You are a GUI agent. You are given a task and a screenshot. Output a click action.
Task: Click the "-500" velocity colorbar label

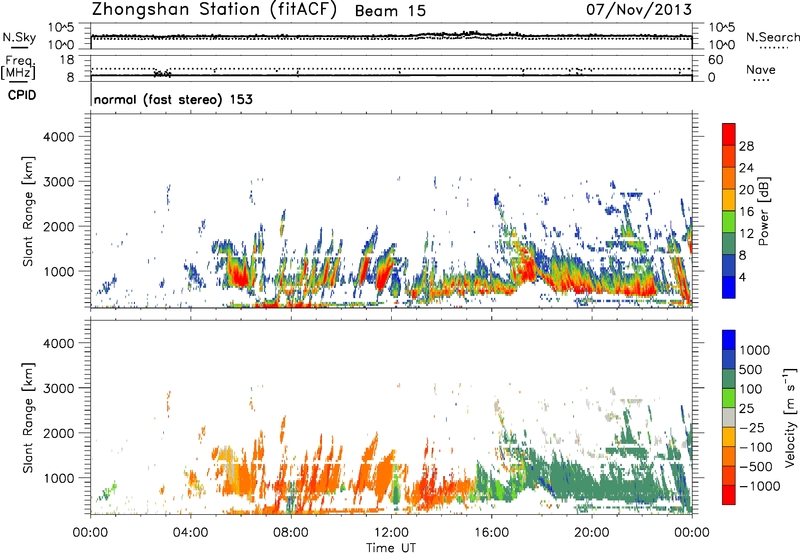(x=756, y=467)
